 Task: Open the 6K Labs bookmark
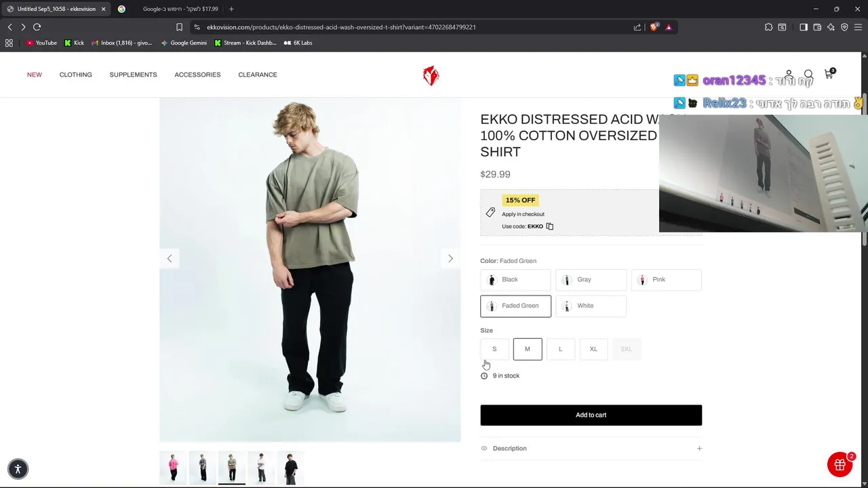[298, 43]
